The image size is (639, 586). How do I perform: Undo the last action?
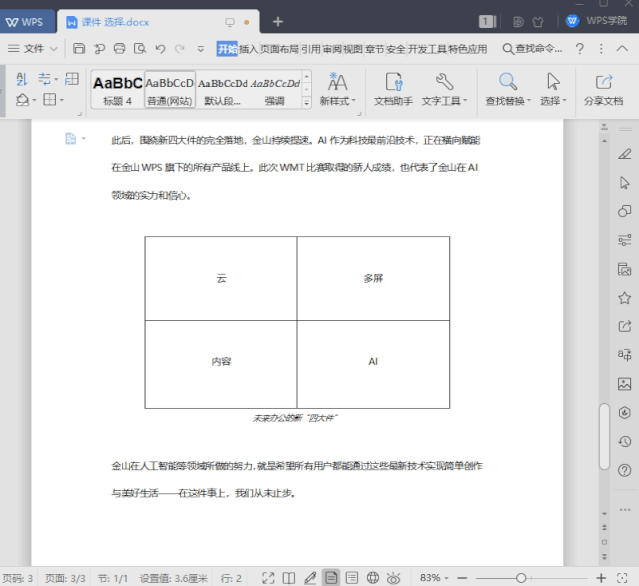[x=160, y=49]
